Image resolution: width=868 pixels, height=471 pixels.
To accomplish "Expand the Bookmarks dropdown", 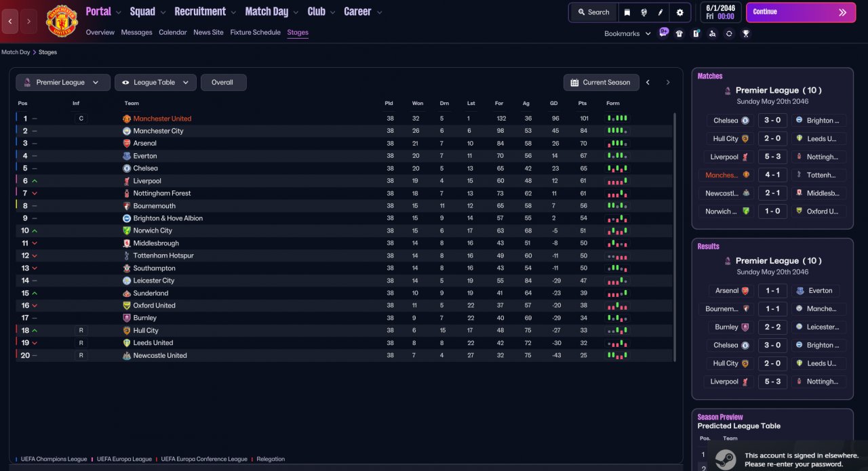I will (x=627, y=33).
